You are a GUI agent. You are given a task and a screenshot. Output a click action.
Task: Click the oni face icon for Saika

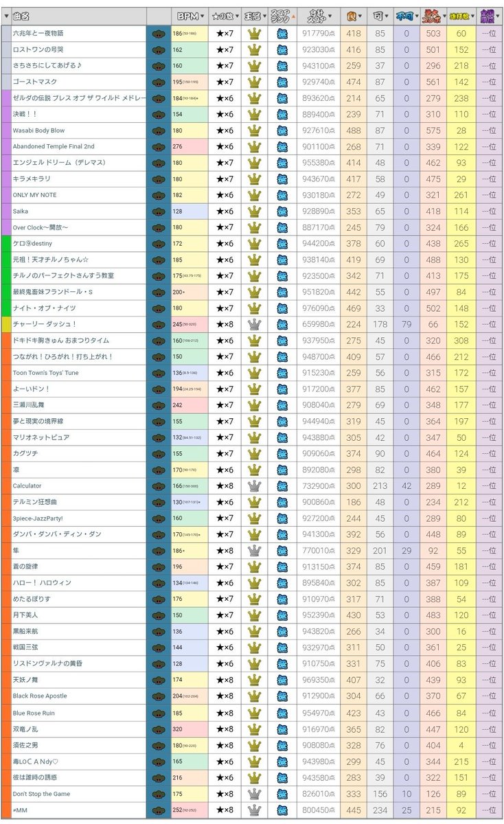coord(159,211)
